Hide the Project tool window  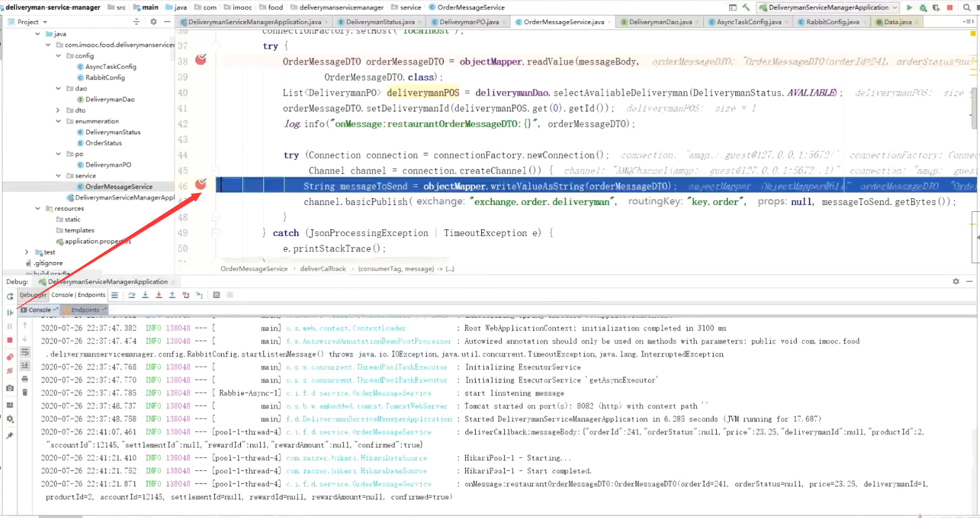[x=167, y=22]
